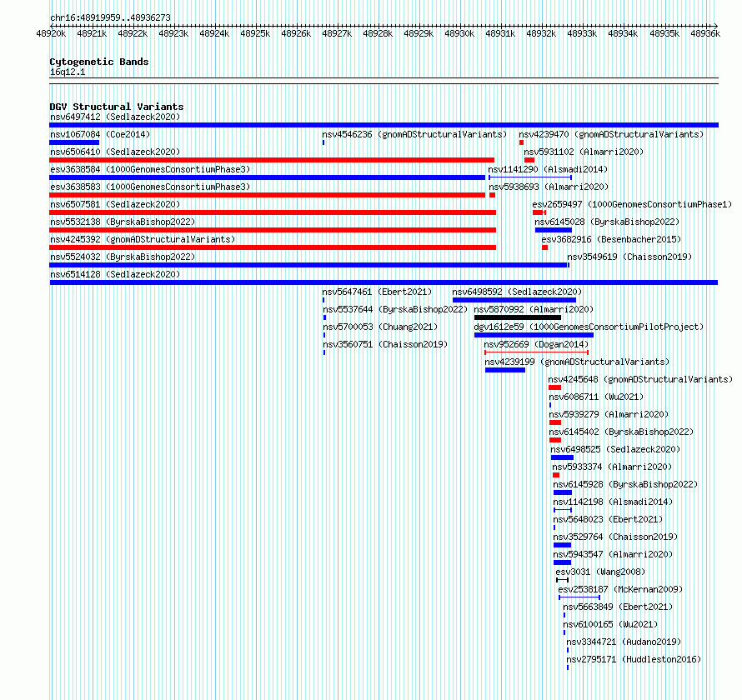Open variant nsv4239470 (gnomADStructuralVariants) label
The width and height of the screenshot is (742, 700).
tap(611, 134)
